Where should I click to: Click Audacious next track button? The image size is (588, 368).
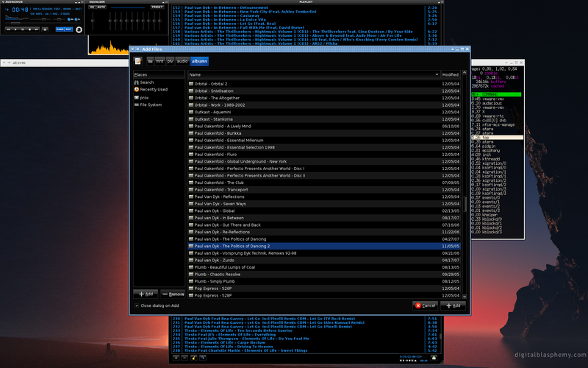[36, 29]
